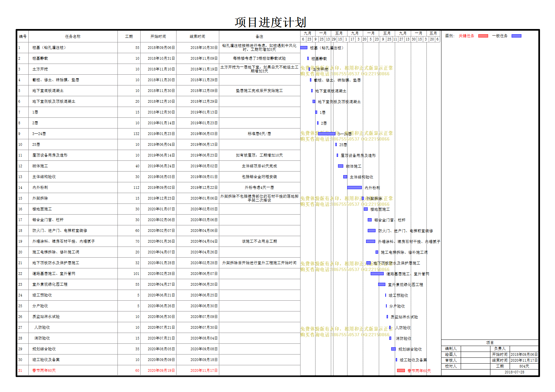Click the note 如有坡屋顶，工期增加10天

click(259, 155)
